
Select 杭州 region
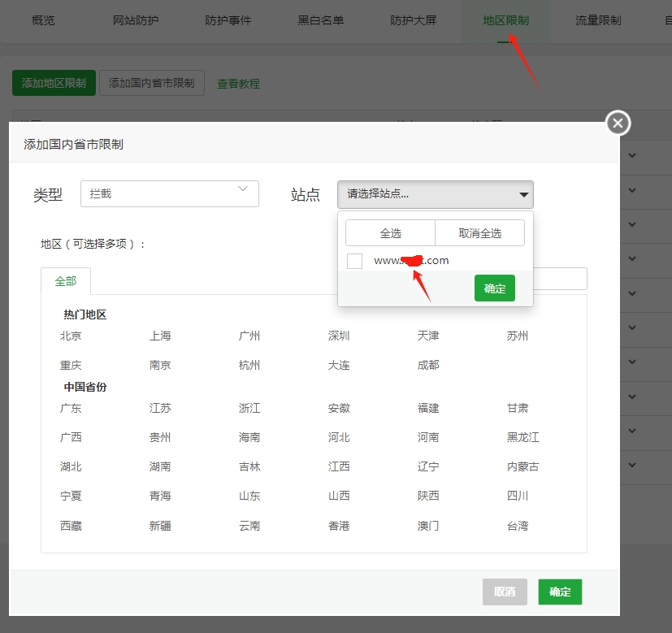249,365
